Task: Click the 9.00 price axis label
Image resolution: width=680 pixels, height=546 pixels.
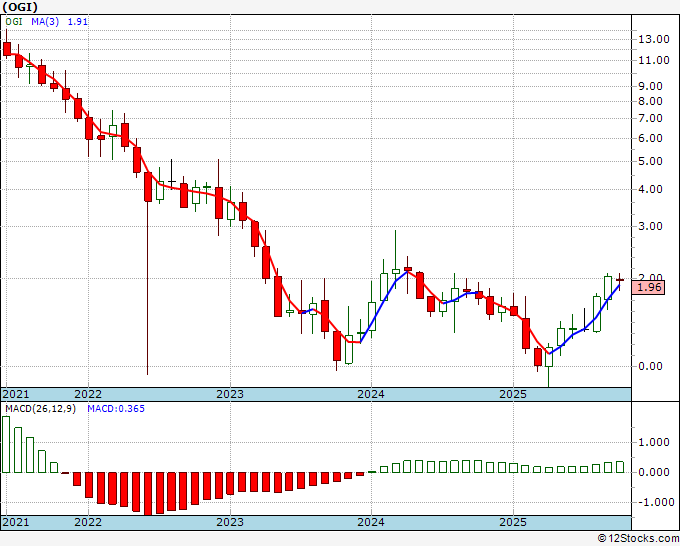Action: click(650, 86)
